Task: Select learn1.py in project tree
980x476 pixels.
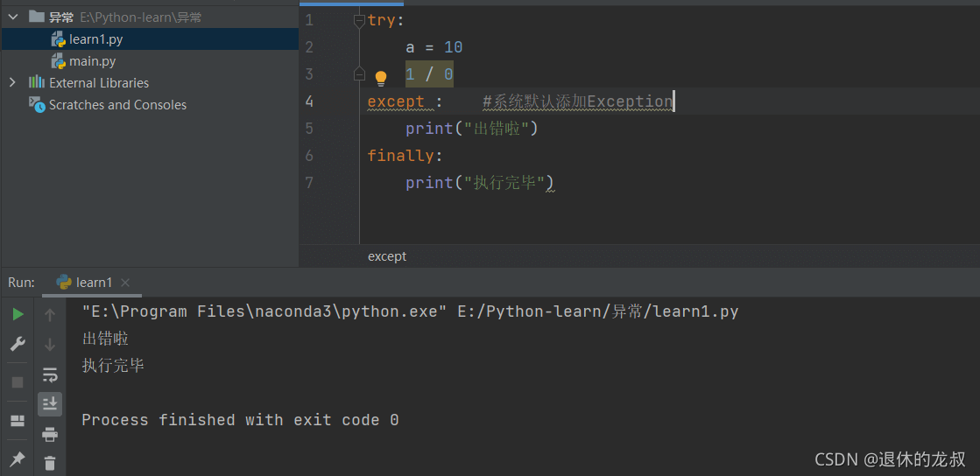Action: click(95, 39)
